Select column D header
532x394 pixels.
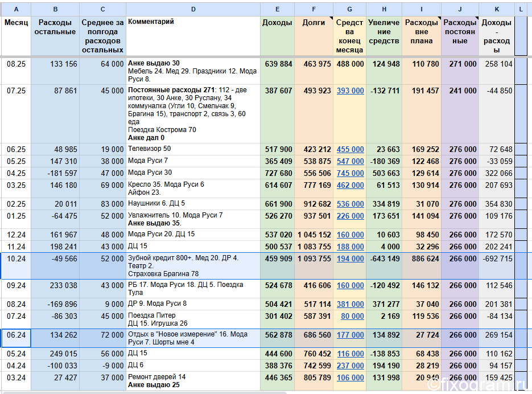pyautogui.click(x=193, y=10)
